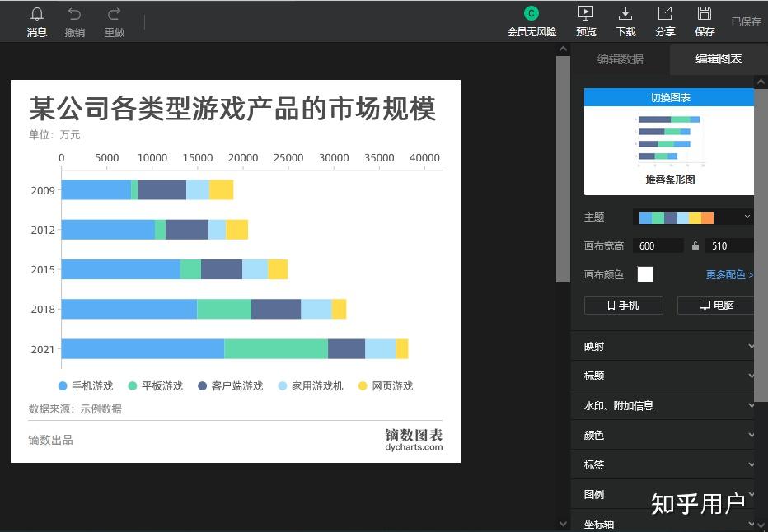Image resolution: width=768 pixels, height=532 pixels.
Task: Share the chart via 分享 icon
Action: (665, 21)
